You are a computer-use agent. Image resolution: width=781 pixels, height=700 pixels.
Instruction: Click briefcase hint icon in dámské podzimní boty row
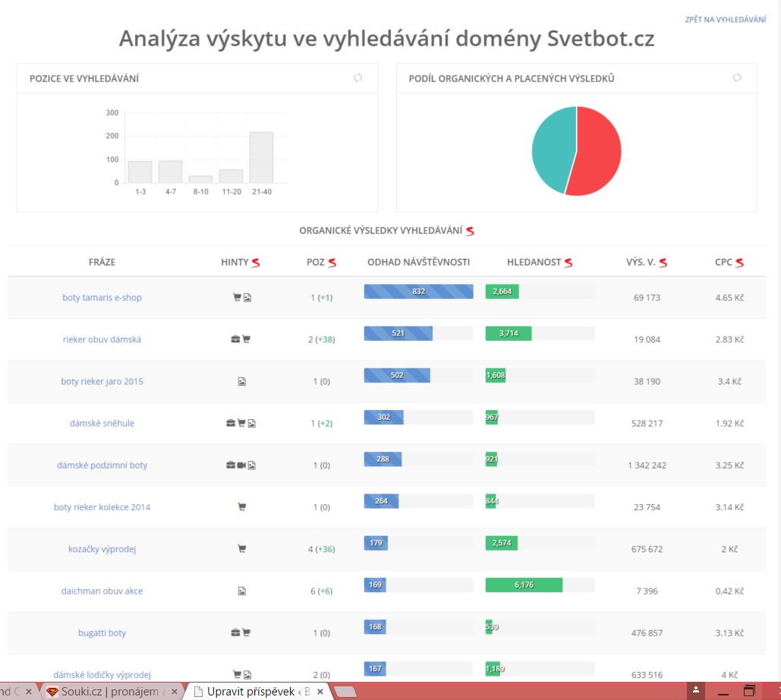pyautogui.click(x=231, y=465)
